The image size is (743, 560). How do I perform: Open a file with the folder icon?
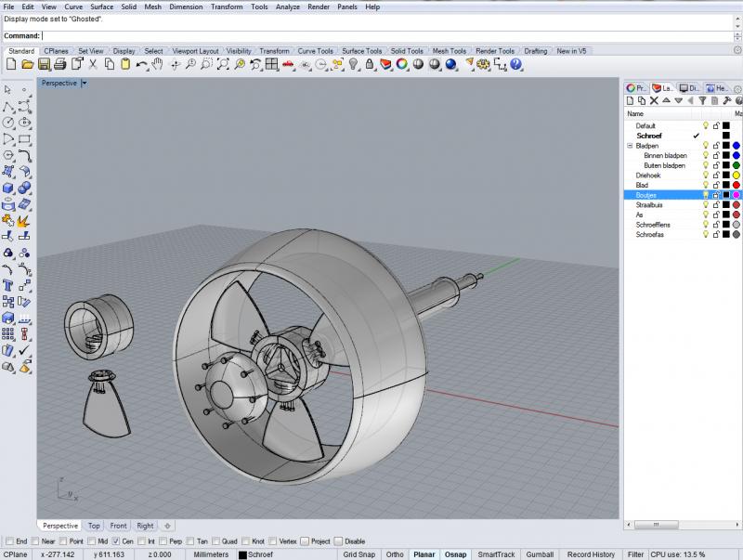pos(28,64)
